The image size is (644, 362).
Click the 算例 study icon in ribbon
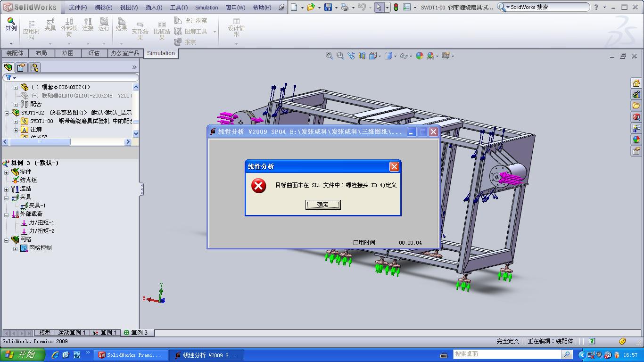(11, 25)
